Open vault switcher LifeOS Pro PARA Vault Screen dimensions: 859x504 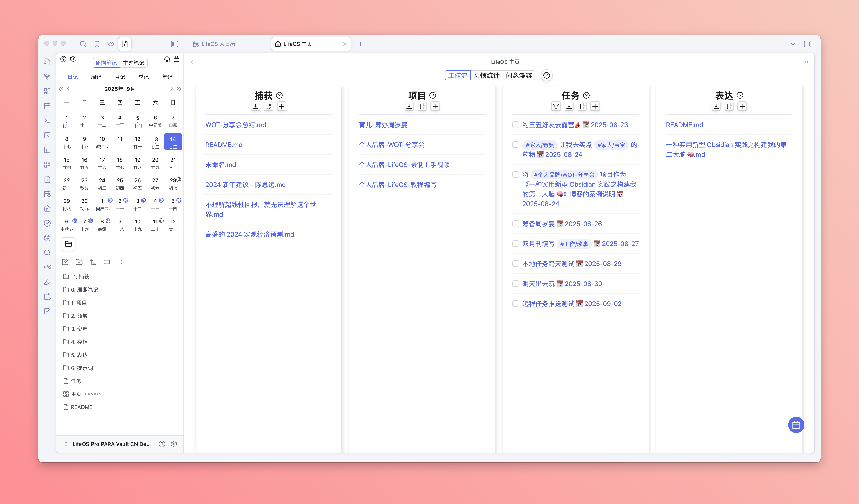(107, 444)
